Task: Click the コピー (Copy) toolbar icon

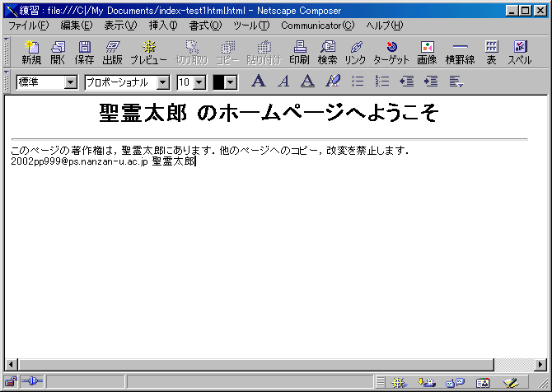Action: 227,52
